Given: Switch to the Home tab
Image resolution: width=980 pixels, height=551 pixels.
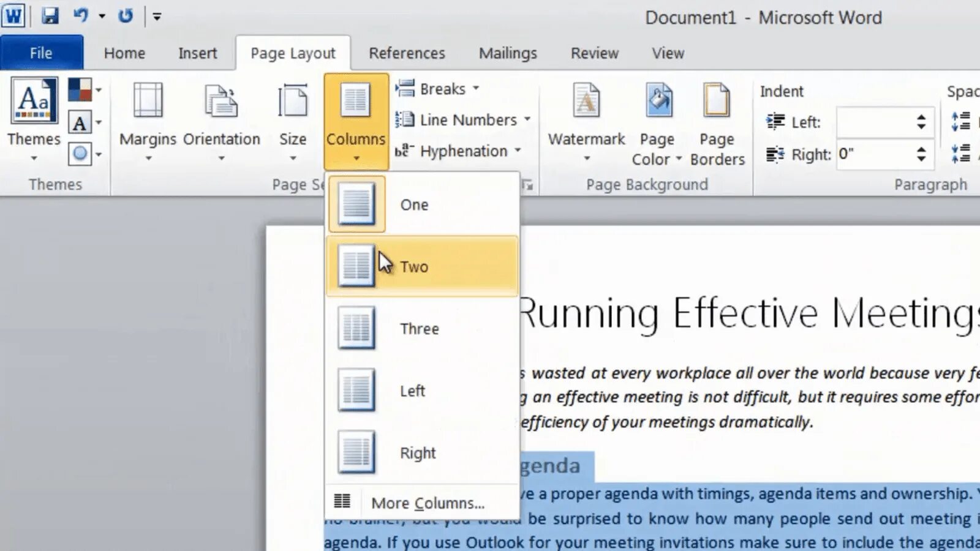Looking at the screenshot, I should (x=124, y=53).
